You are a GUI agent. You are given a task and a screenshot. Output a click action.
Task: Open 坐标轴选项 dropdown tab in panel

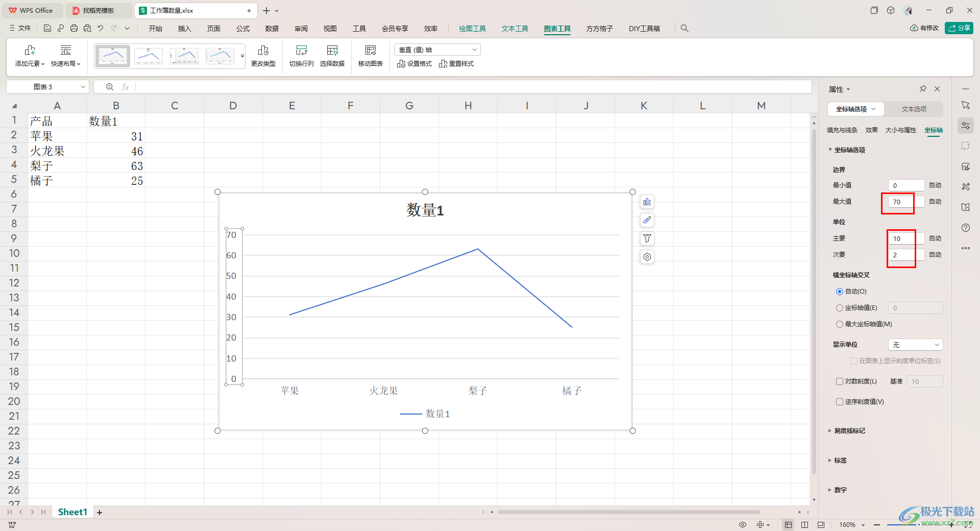point(856,109)
